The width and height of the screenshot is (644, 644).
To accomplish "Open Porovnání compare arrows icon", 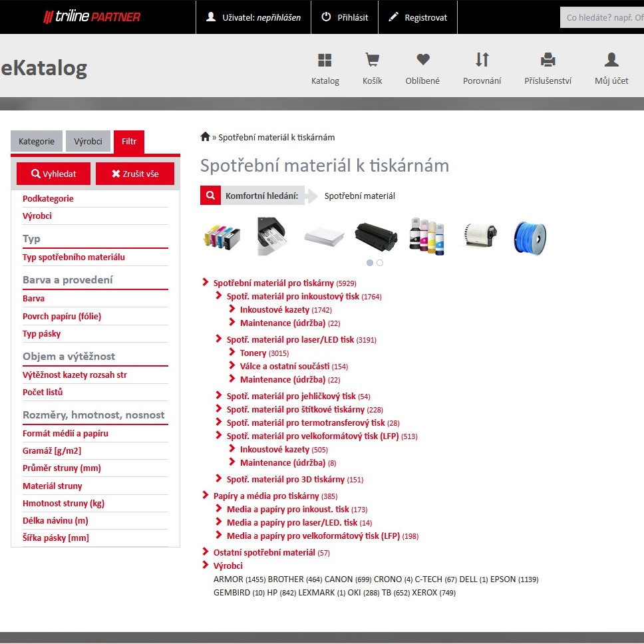I will [482, 61].
